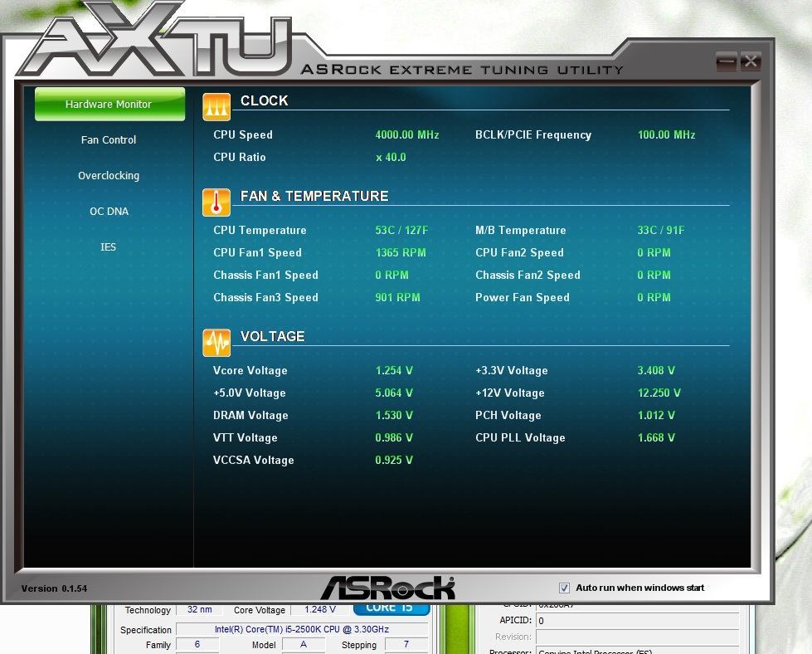Viewport: 812px width, 654px height.
Task: Open the Hardware Monitor tab
Action: [x=109, y=105]
